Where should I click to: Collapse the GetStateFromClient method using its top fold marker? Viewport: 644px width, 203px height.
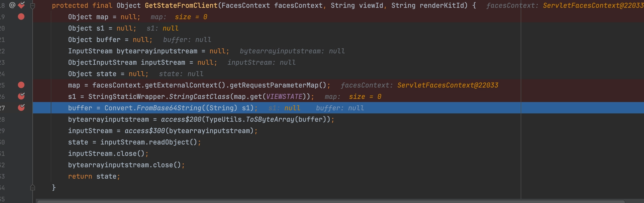point(32,5)
